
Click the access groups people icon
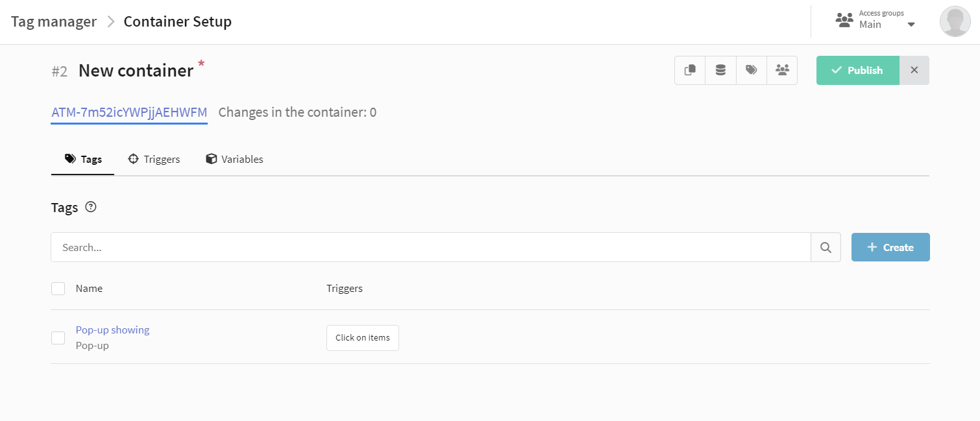pos(844,20)
